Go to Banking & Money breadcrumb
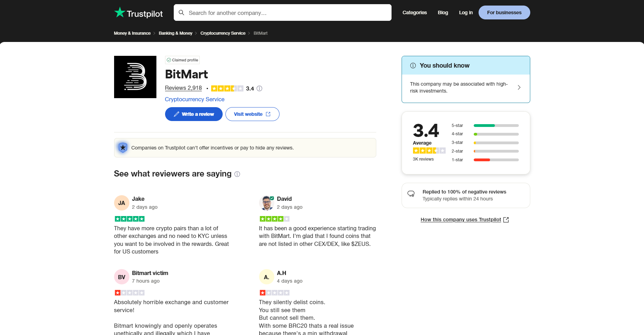This screenshot has height=335, width=644. click(175, 33)
